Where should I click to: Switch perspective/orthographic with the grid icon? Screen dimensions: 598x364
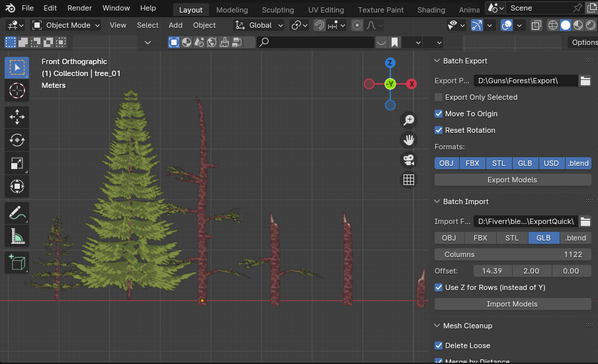tap(409, 180)
